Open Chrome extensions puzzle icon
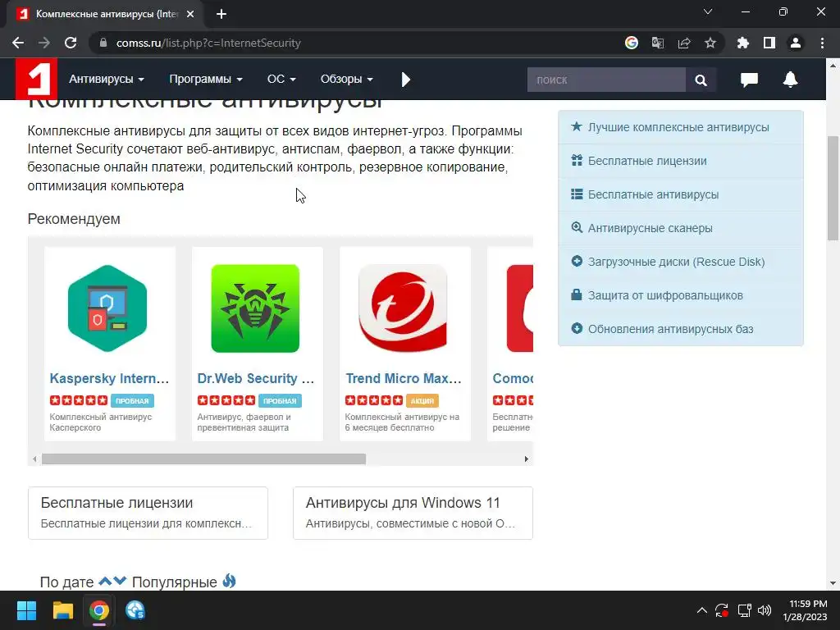 742,43
